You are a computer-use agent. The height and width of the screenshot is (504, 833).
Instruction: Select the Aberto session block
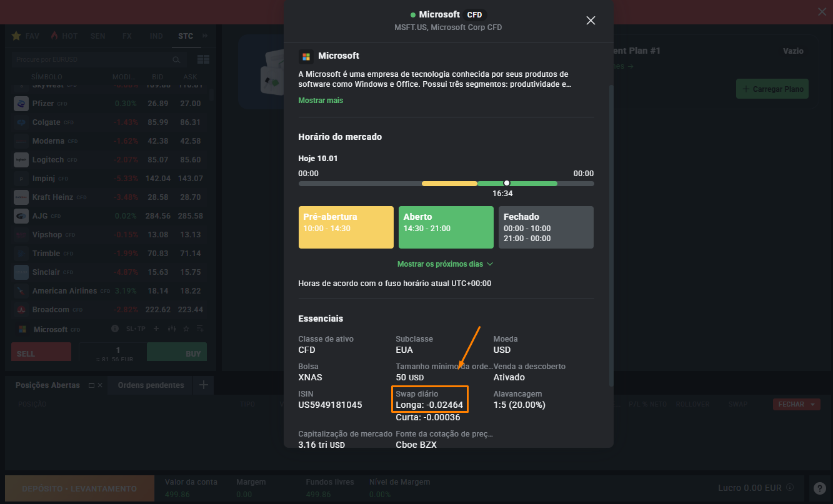pos(446,227)
